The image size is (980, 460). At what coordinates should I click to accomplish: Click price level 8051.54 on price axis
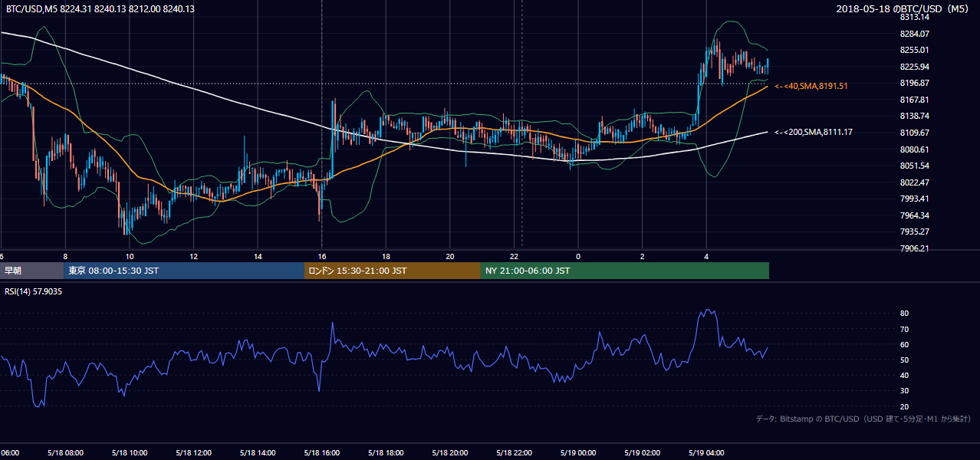(914, 166)
